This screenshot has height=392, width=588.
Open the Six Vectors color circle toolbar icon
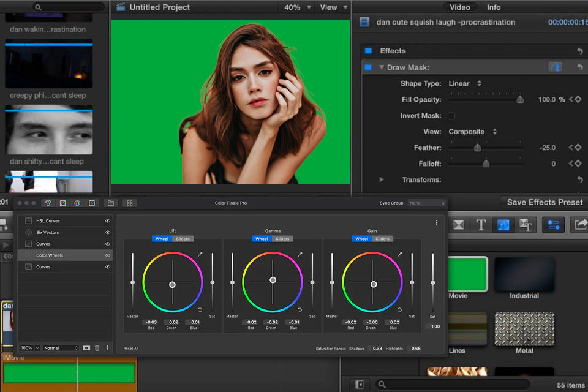[77, 203]
